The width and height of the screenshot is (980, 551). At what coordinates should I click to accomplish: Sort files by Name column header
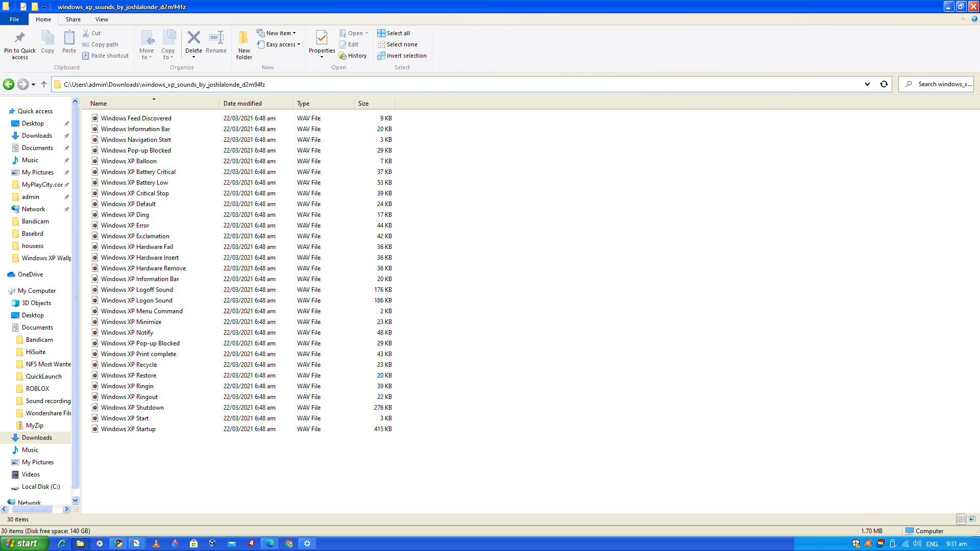tap(153, 103)
